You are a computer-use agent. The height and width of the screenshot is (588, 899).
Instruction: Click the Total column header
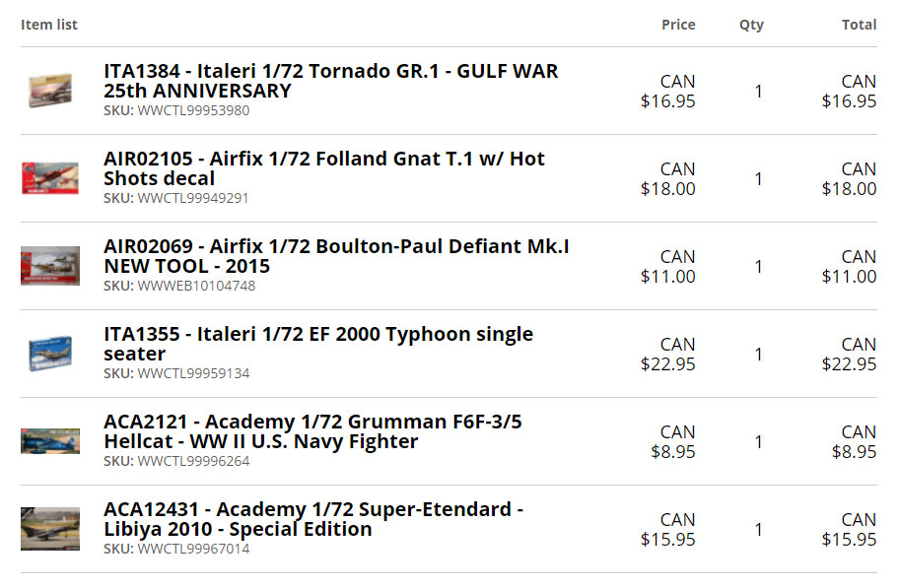coord(859,25)
